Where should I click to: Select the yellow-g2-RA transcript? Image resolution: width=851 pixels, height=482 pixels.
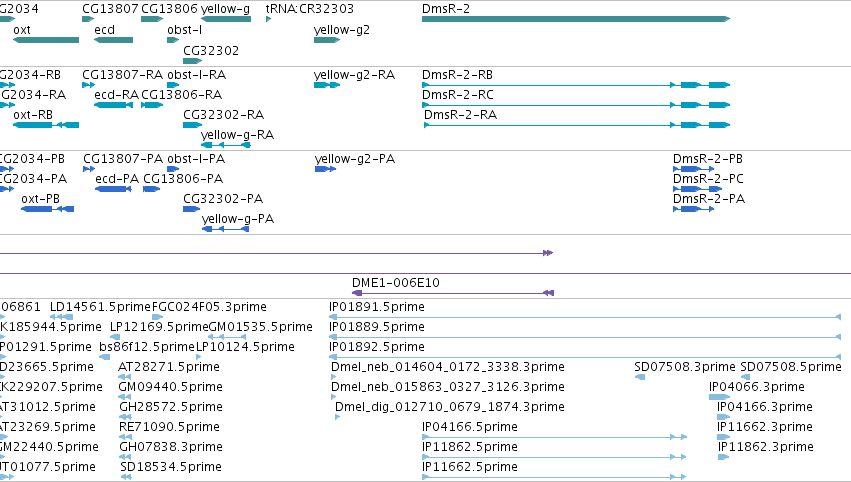[x=327, y=85]
